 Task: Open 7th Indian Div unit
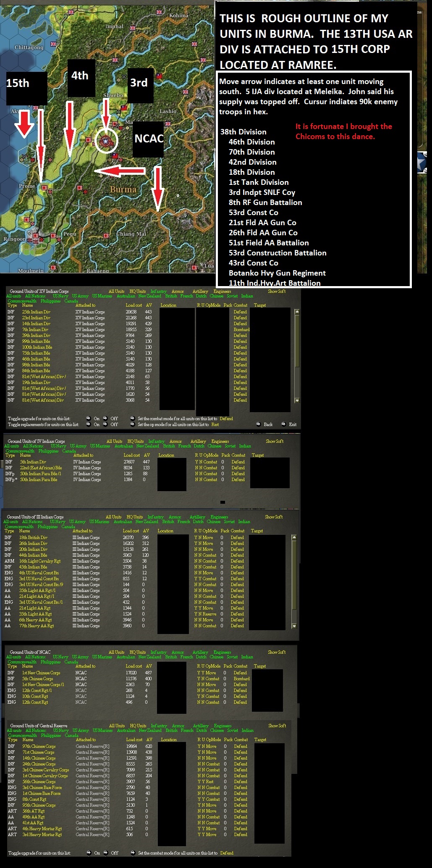[35, 329]
